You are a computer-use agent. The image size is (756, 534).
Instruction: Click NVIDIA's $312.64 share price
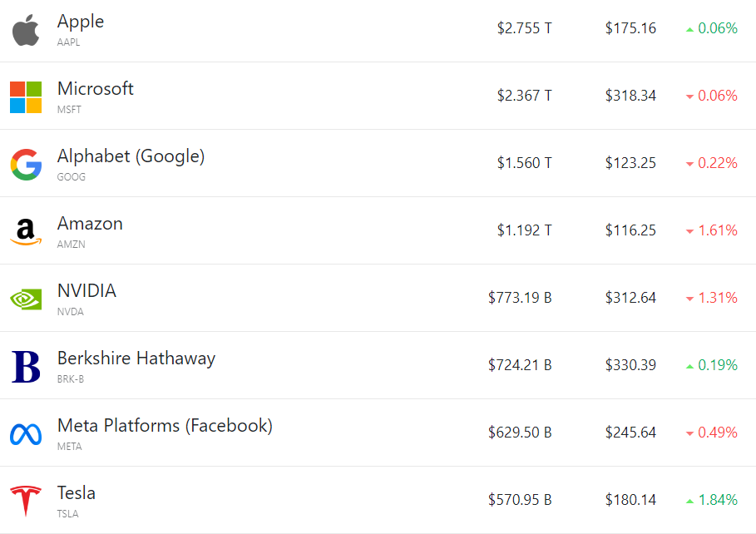630,298
